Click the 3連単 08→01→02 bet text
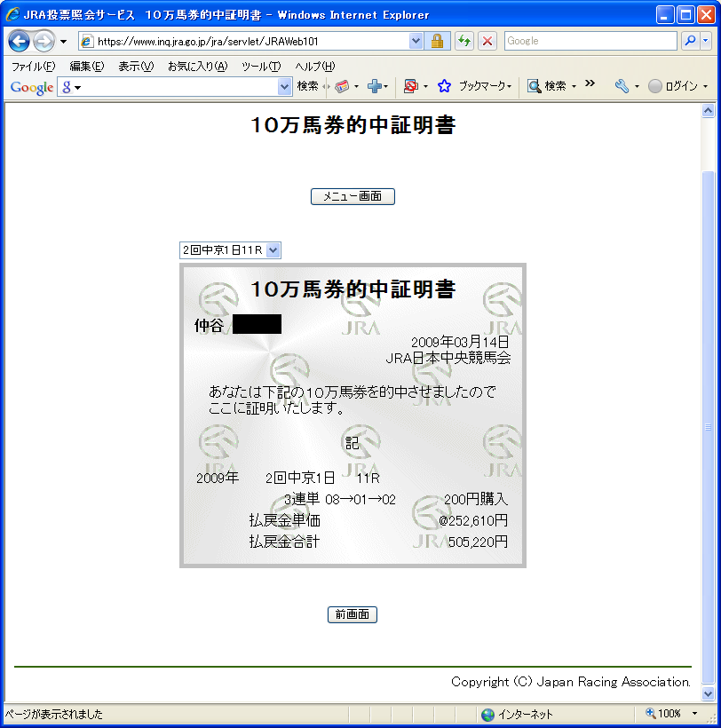Screen dimensions: 721x728 point(340,499)
